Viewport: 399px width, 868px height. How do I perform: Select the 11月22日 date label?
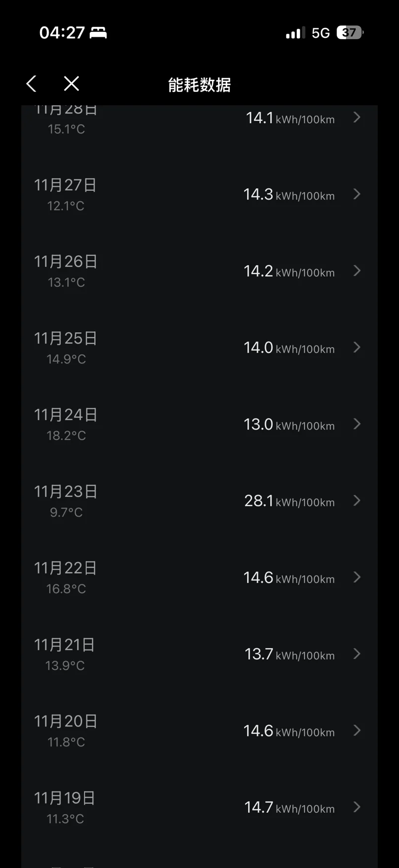(66, 568)
